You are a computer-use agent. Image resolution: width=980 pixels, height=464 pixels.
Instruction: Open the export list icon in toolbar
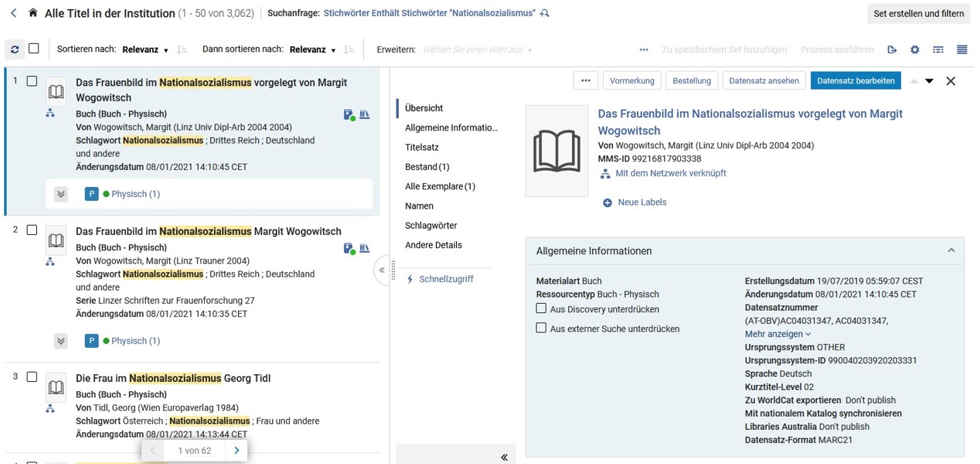tap(892, 49)
